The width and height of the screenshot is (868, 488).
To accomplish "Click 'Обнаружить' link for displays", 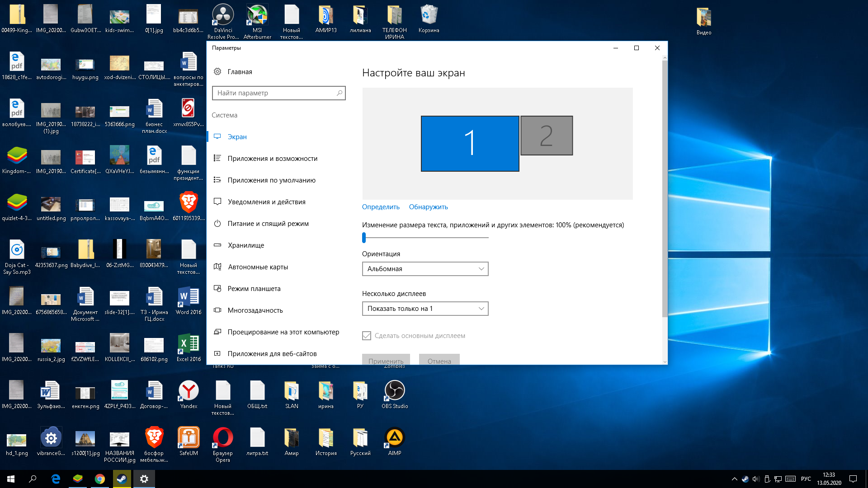I will coord(428,207).
